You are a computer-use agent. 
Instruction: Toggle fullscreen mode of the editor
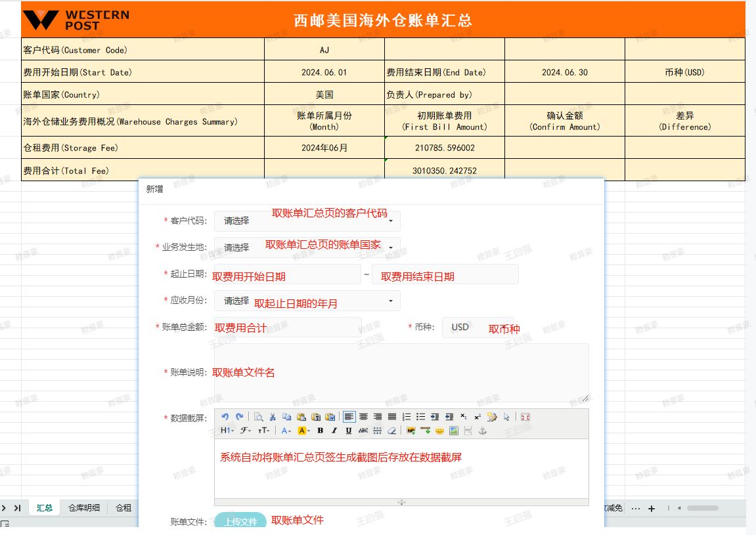pyautogui.click(x=525, y=417)
